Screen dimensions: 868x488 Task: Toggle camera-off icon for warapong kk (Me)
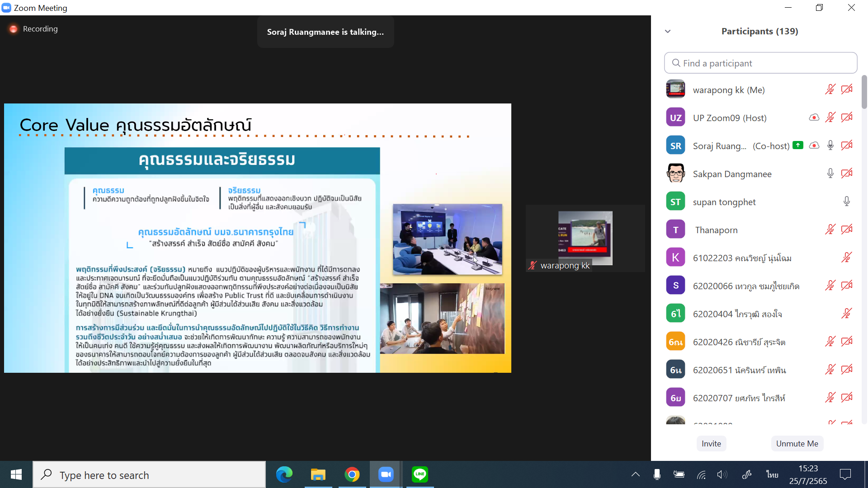(x=847, y=89)
